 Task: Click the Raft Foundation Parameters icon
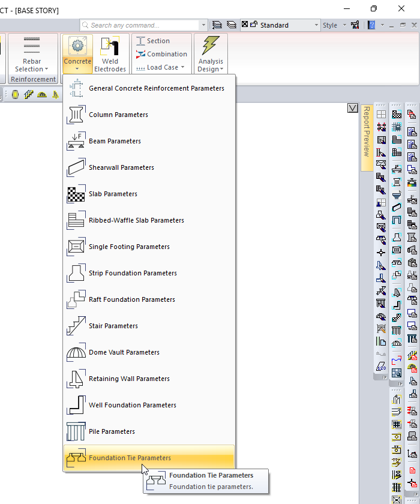pos(76,299)
